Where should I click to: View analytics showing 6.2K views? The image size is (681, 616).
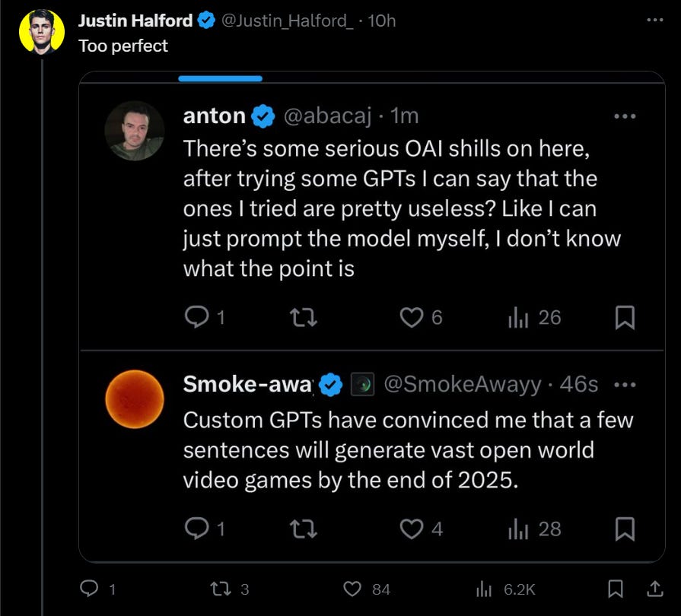coord(505,589)
